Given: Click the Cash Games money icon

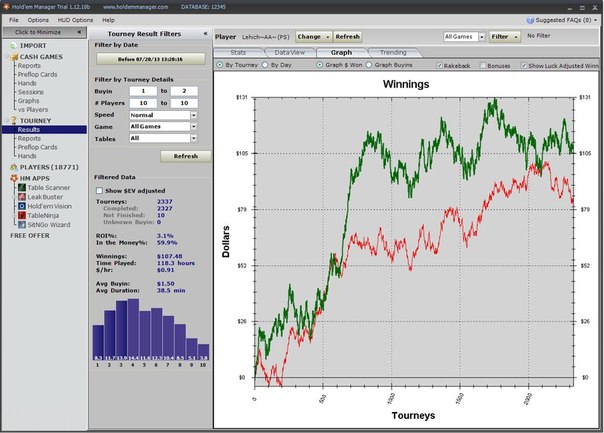Looking at the screenshot, I should (14, 57).
